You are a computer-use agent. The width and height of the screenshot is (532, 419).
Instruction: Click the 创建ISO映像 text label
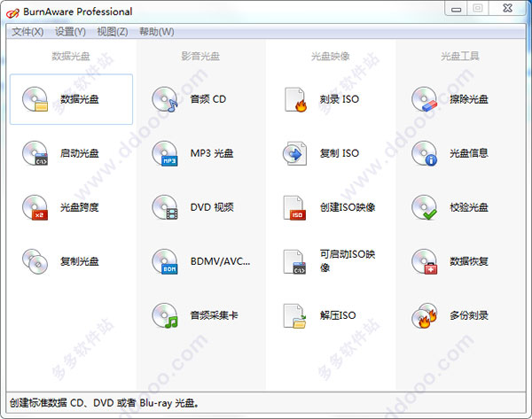(348, 207)
